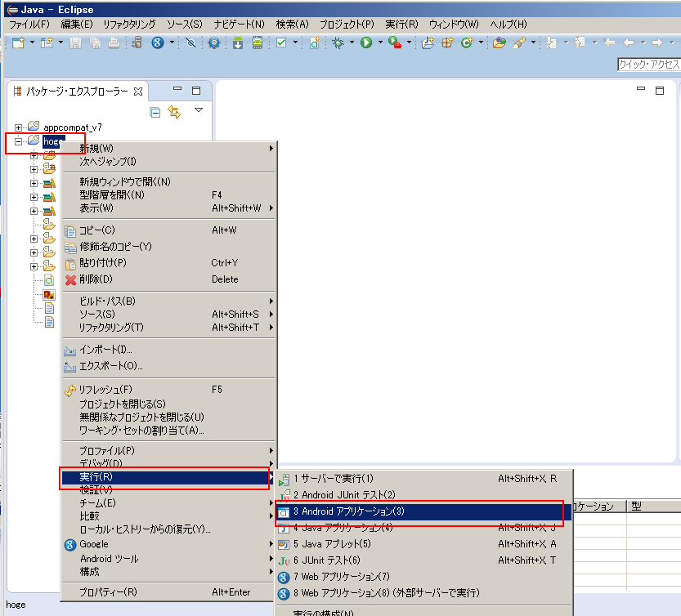Screen dimensions: 681x616
Task: Open the Package Explorer view menu triangle
Action: coord(199,110)
